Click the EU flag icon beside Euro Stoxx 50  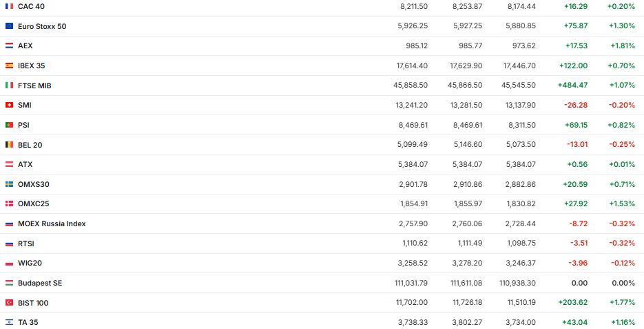[x=9, y=26]
